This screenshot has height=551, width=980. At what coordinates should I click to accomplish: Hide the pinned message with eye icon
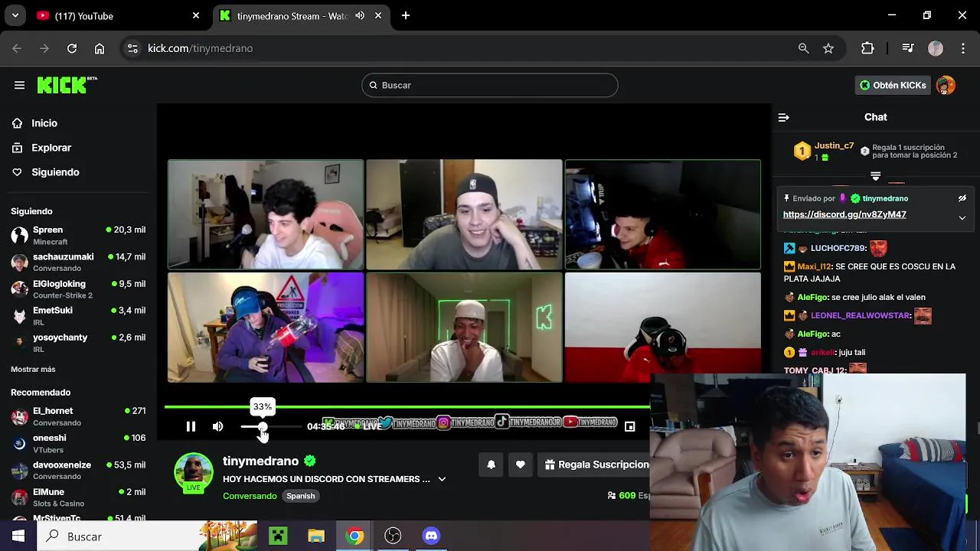[x=962, y=198]
